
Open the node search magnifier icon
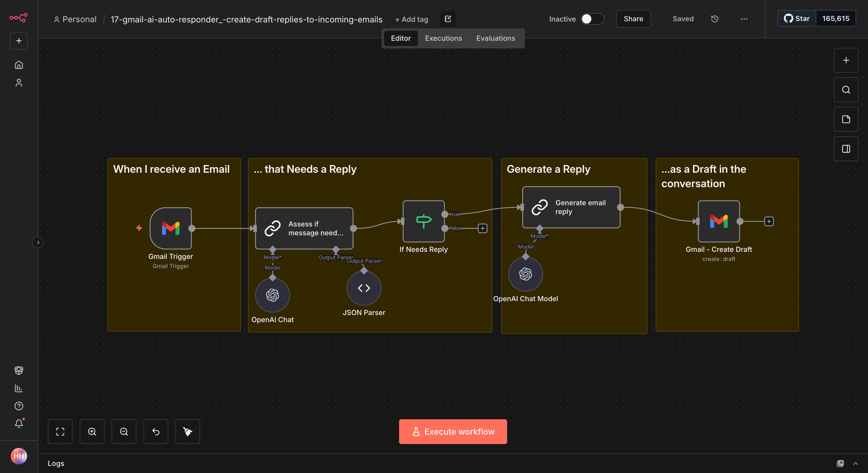[846, 90]
